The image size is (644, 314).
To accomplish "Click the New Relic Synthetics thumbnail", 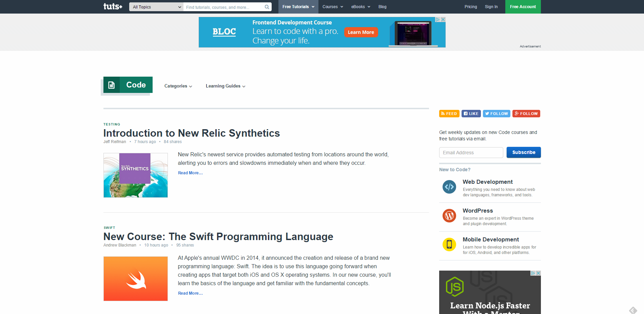I will pyautogui.click(x=136, y=175).
